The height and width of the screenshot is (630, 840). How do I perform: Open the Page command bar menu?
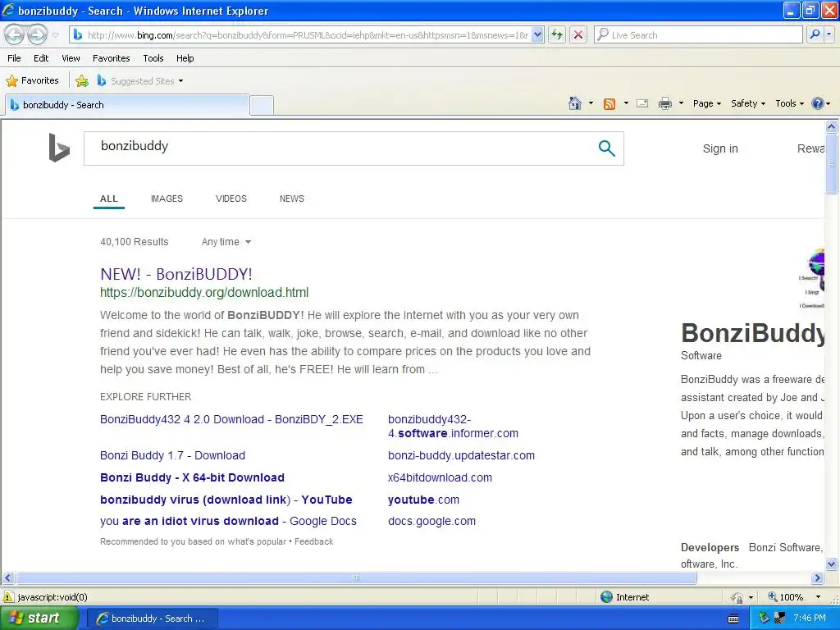click(x=706, y=103)
